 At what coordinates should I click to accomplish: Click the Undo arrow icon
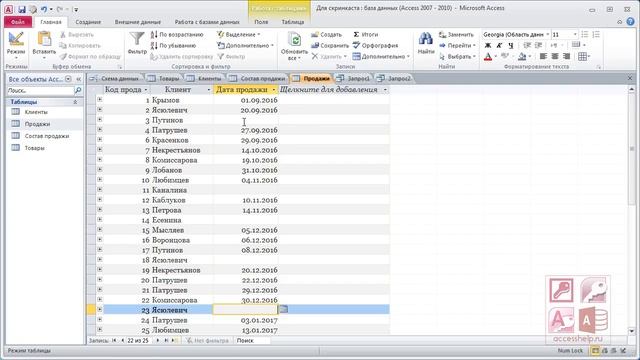coord(44,9)
